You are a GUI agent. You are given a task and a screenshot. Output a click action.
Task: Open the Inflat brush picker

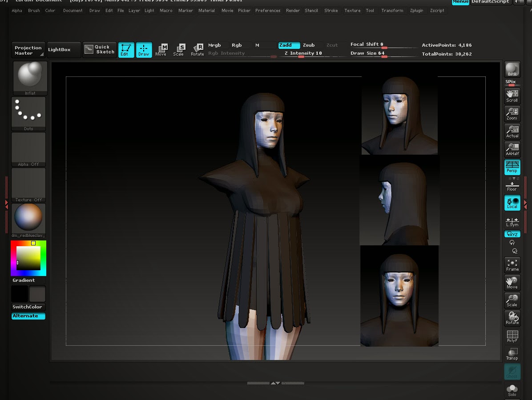tap(30, 78)
